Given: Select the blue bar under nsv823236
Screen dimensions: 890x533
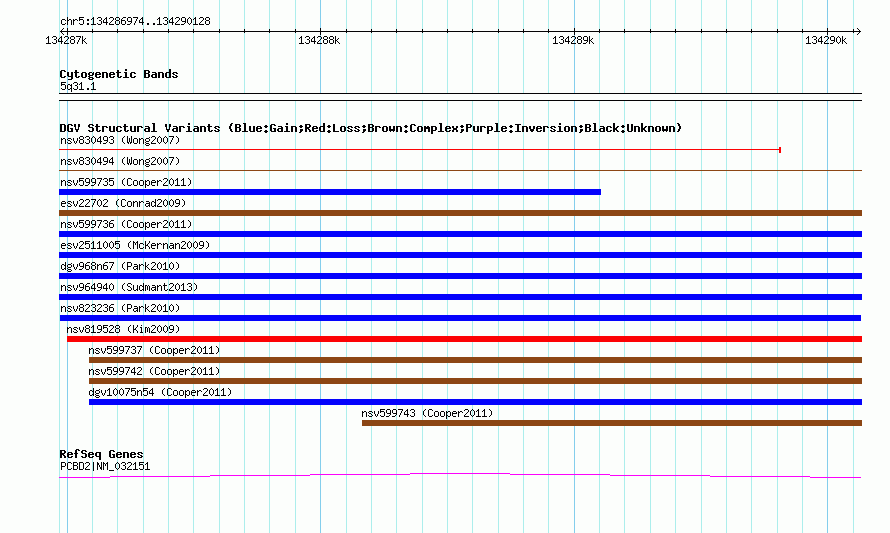Looking at the screenshot, I should 460,318.
